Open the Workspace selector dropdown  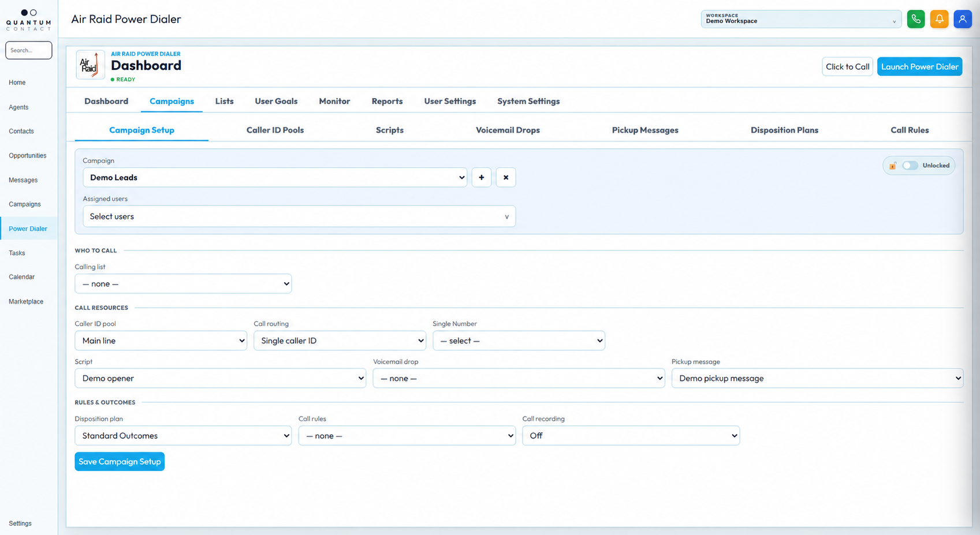pos(801,19)
